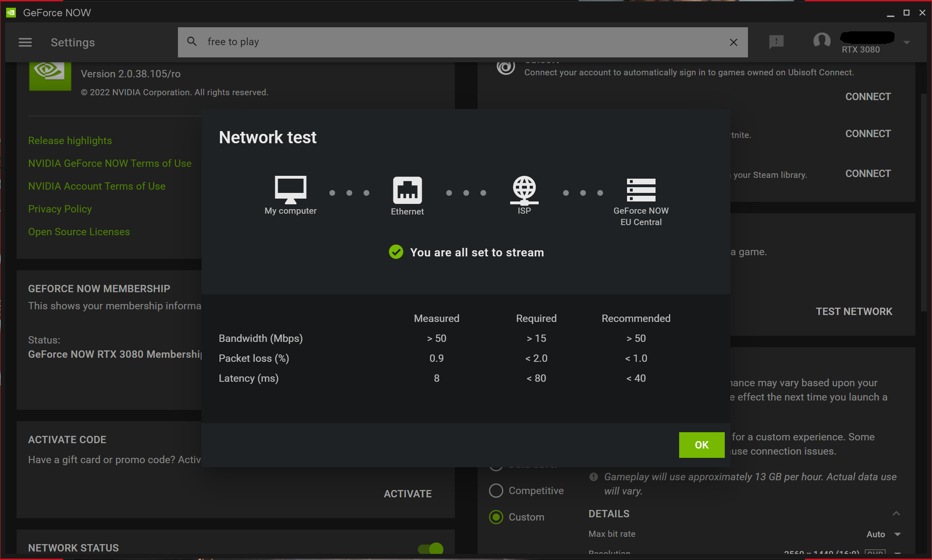Maximize the GeForce NOW window

(906, 13)
